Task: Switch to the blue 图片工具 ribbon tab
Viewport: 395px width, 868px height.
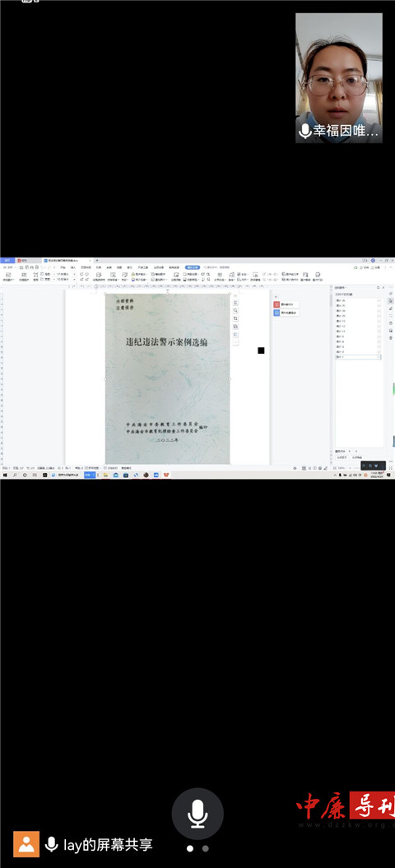Action: coord(193,267)
